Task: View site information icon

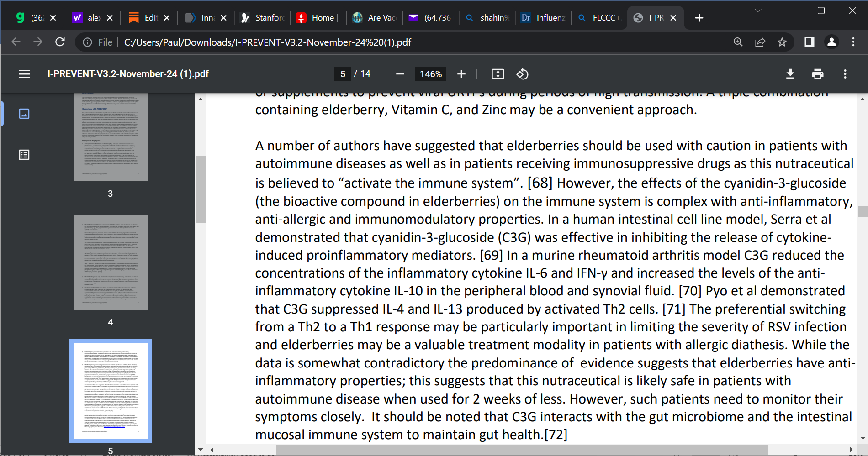Action: pyautogui.click(x=87, y=42)
